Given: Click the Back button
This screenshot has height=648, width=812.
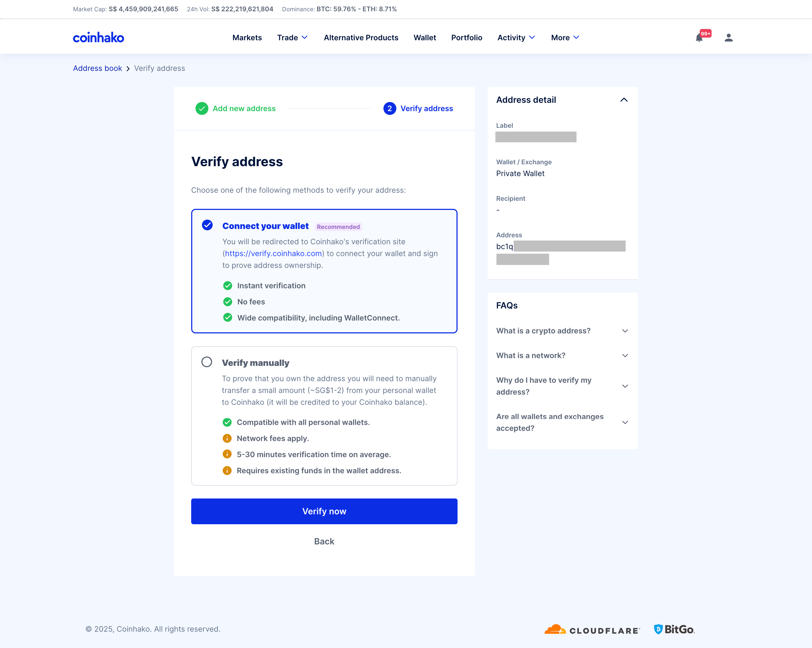Looking at the screenshot, I should (x=324, y=541).
